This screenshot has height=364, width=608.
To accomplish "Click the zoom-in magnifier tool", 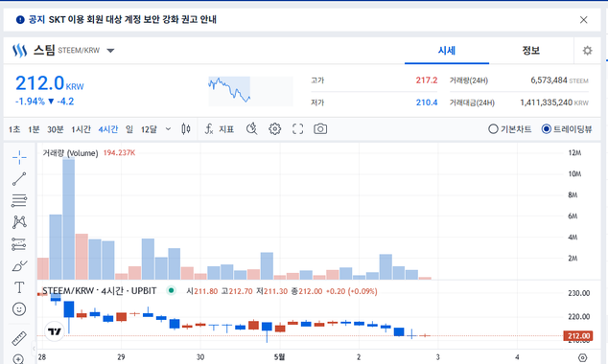I will [18, 358].
